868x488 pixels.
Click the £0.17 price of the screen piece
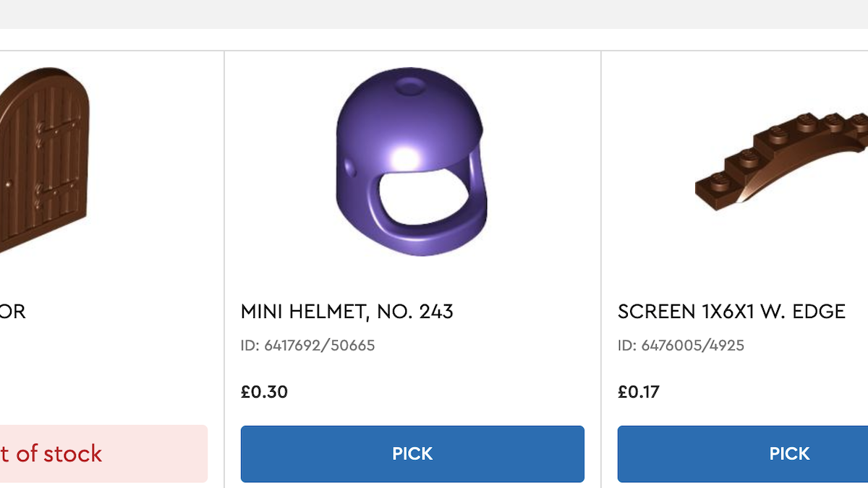tap(638, 391)
